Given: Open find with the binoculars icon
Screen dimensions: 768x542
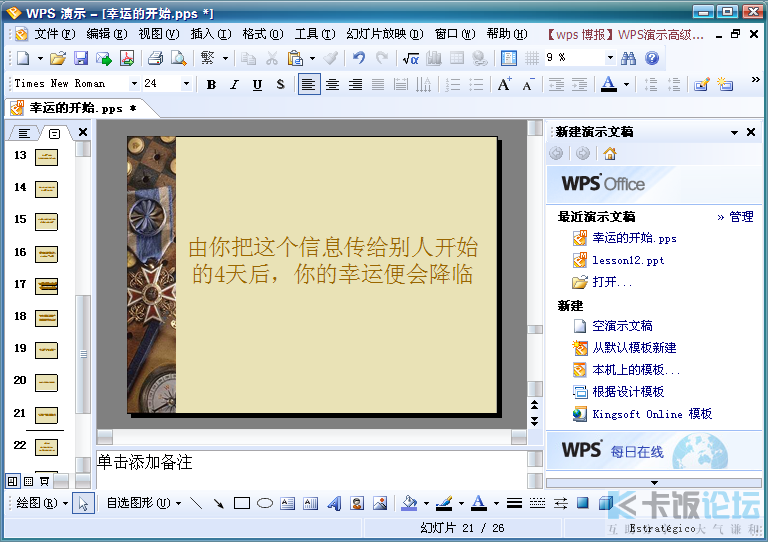Looking at the screenshot, I should [628, 58].
